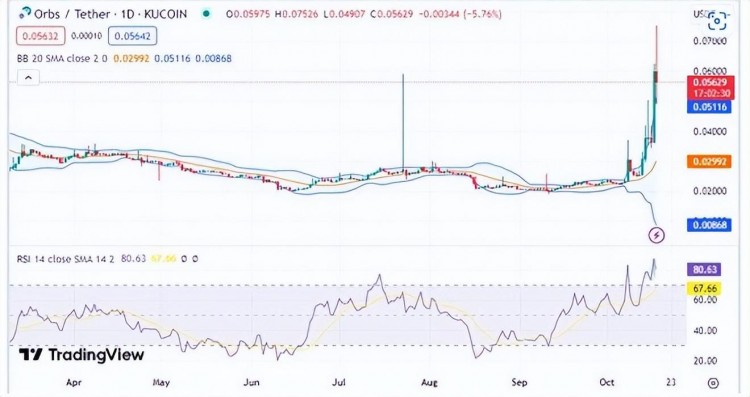Open chart settings gear icon
The image size is (750, 397).
coord(713,383)
